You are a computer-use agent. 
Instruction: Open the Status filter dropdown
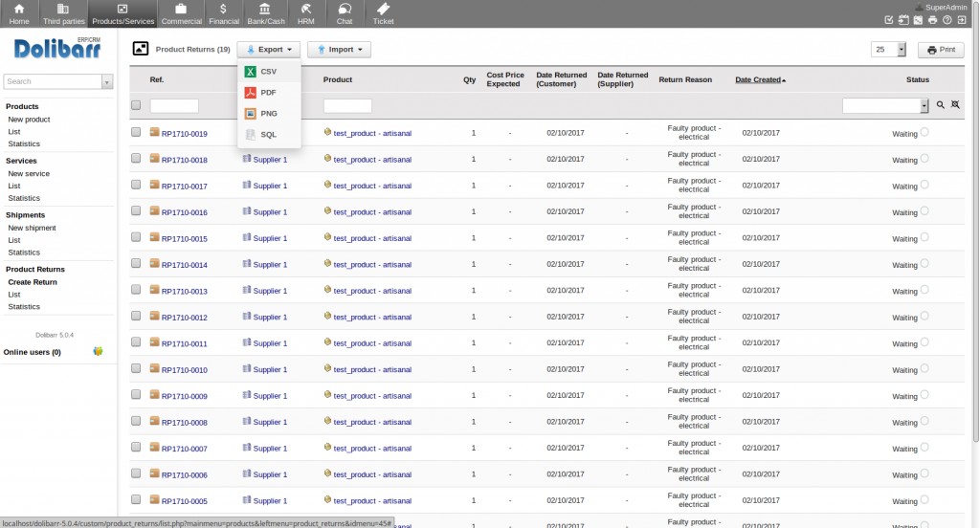924,106
